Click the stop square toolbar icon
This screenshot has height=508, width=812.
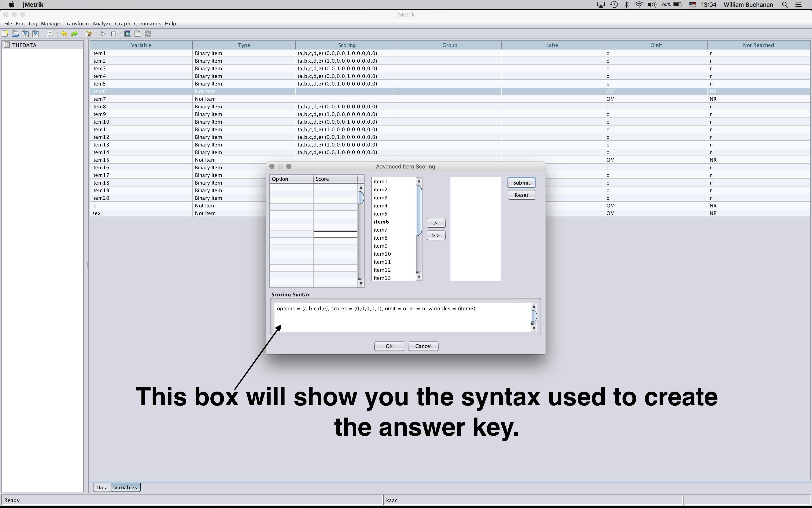(x=113, y=34)
